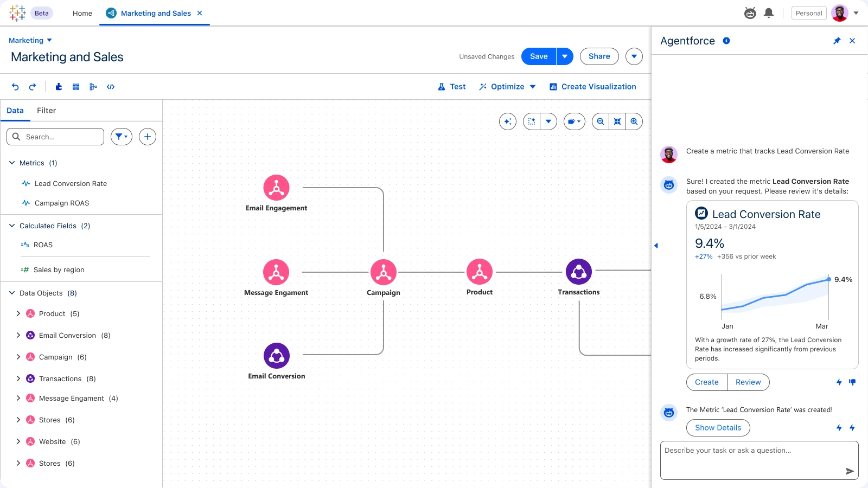Viewport: 868px width, 488px height.
Task: Click the Save button
Action: pos(539,56)
